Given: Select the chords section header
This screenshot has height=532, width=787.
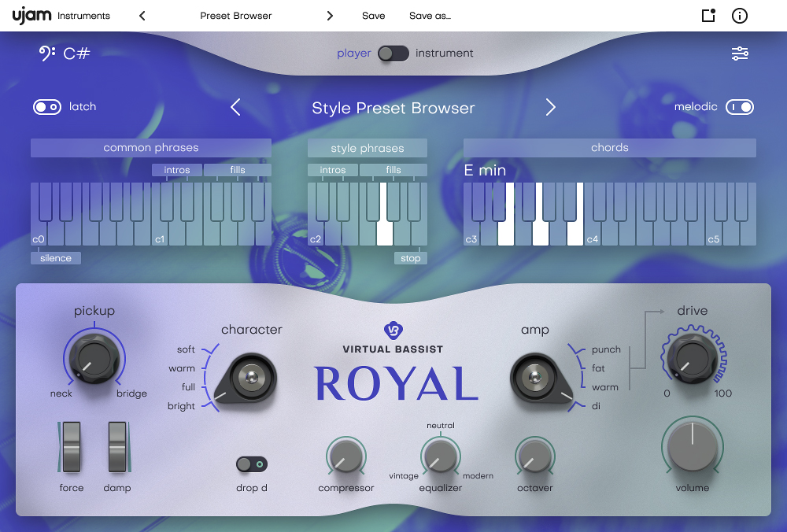Looking at the screenshot, I should pyautogui.click(x=609, y=147).
